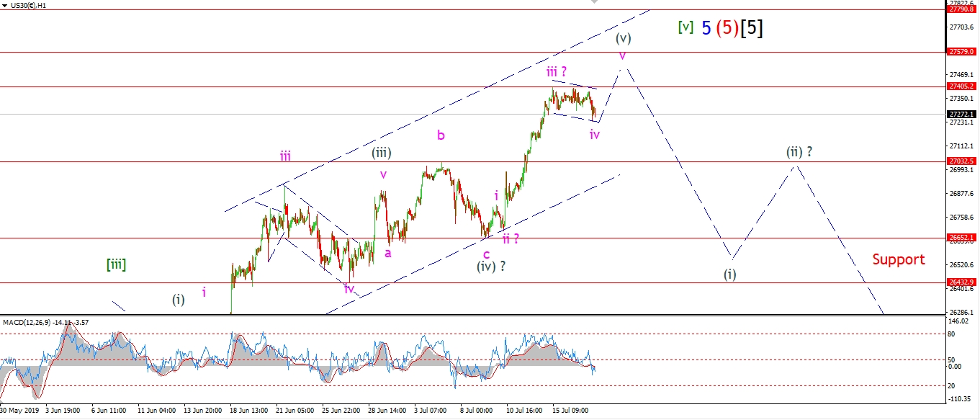This screenshot has height=420, width=980.
Task: Select the 26652.1 price level tag
Action: 961,237
